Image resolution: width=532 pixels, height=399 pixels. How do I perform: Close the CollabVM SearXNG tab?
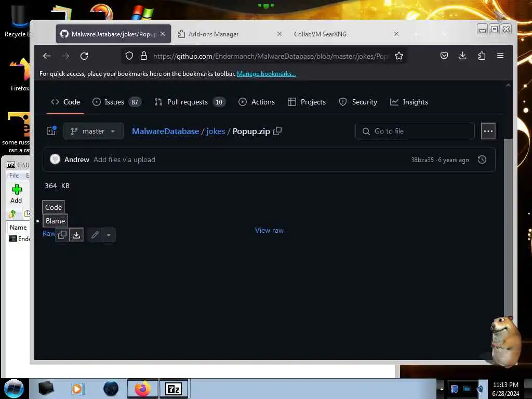click(x=396, y=34)
